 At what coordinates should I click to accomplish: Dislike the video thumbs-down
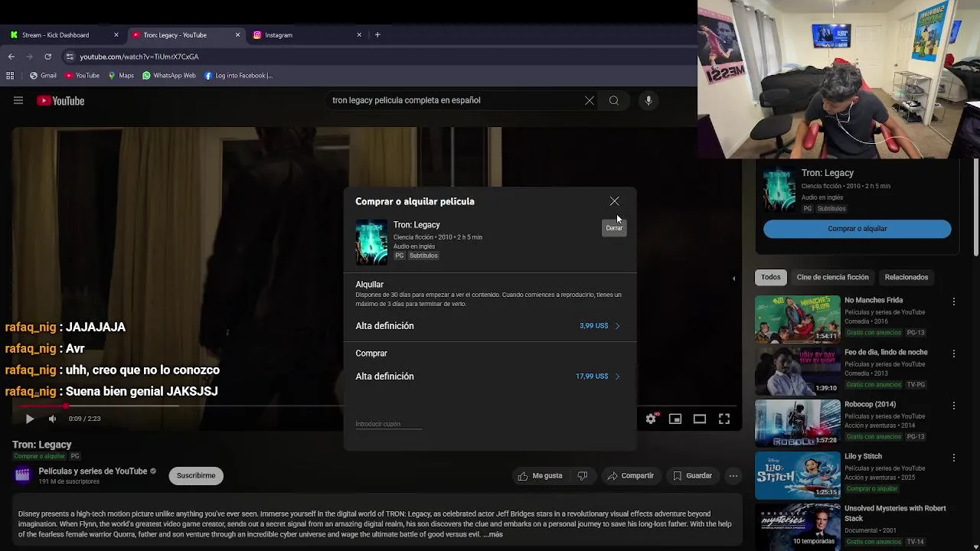[583, 476]
